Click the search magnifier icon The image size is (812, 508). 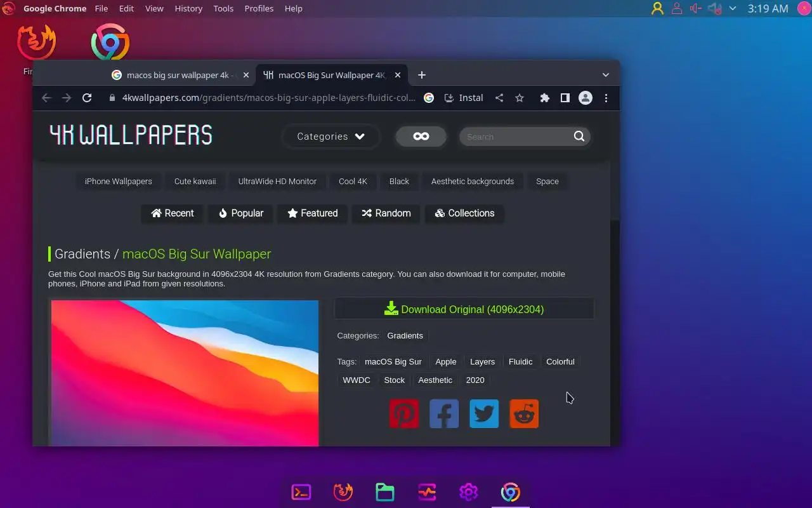point(579,137)
